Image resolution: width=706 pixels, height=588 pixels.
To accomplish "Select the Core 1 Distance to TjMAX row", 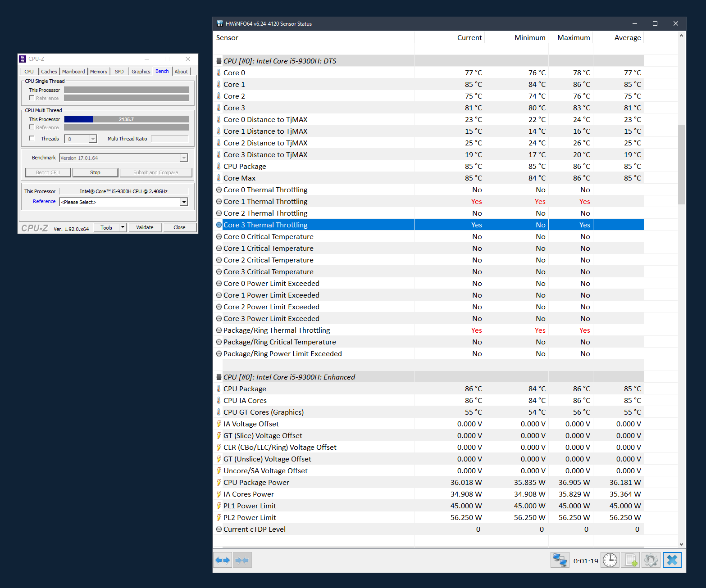I will pos(428,131).
